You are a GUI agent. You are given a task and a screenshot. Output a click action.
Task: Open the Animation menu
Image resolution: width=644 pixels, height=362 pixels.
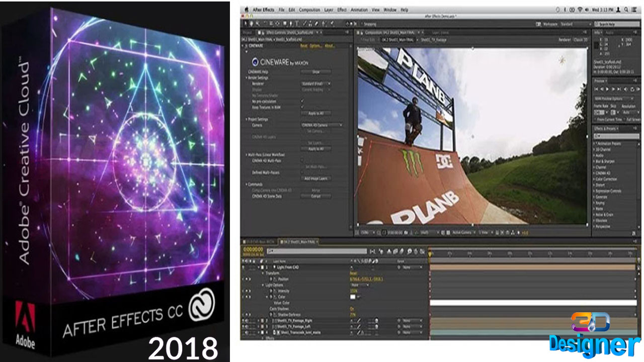pyautogui.click(x=359, y=10)
